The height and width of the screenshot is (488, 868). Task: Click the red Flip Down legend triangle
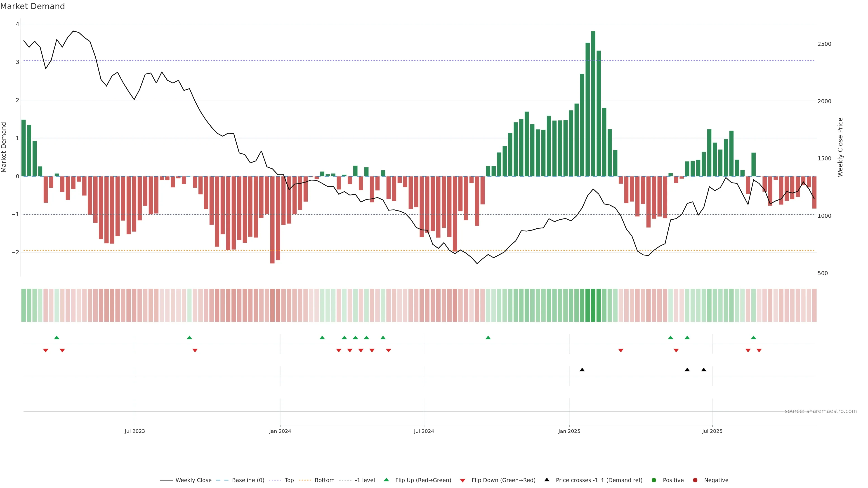click(463, 481)
